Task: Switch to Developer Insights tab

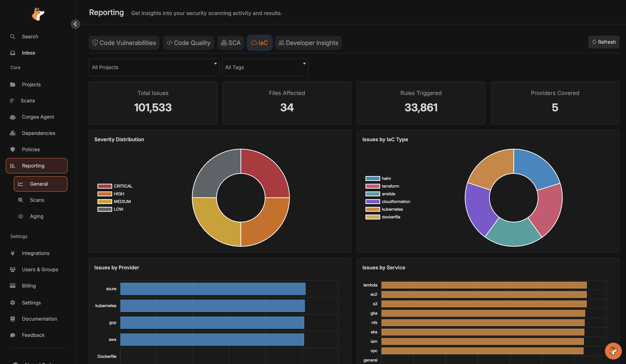Action: click(x=308, y=43)
